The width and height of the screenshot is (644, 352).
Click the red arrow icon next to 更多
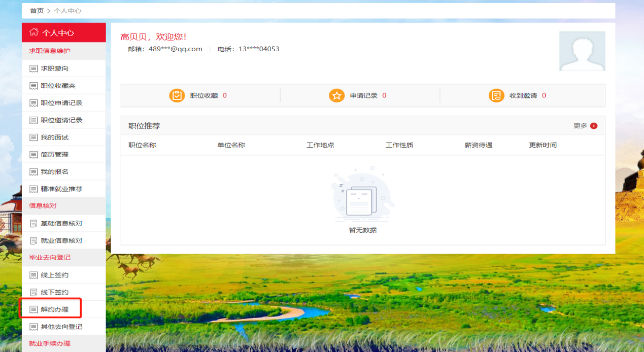tap(594, 126)
